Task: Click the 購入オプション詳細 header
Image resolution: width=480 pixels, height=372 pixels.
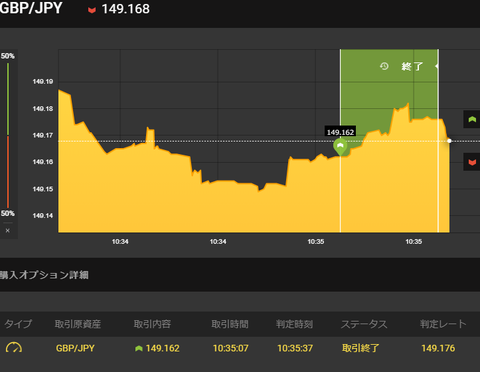Action: 44,275
